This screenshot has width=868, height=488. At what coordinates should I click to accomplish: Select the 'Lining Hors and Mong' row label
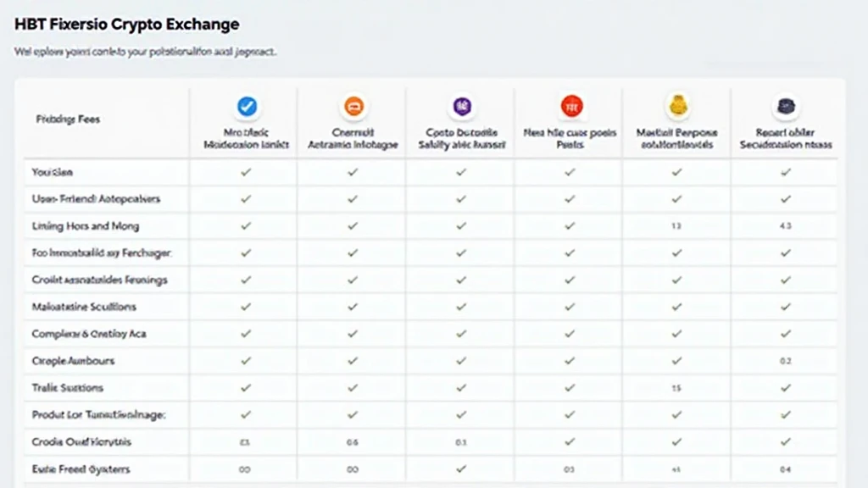(x=86, y=226)
